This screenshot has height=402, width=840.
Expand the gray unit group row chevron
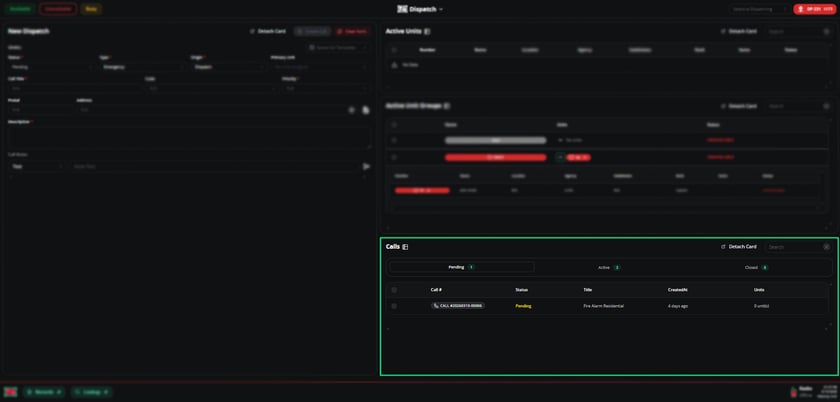(560, 140)
